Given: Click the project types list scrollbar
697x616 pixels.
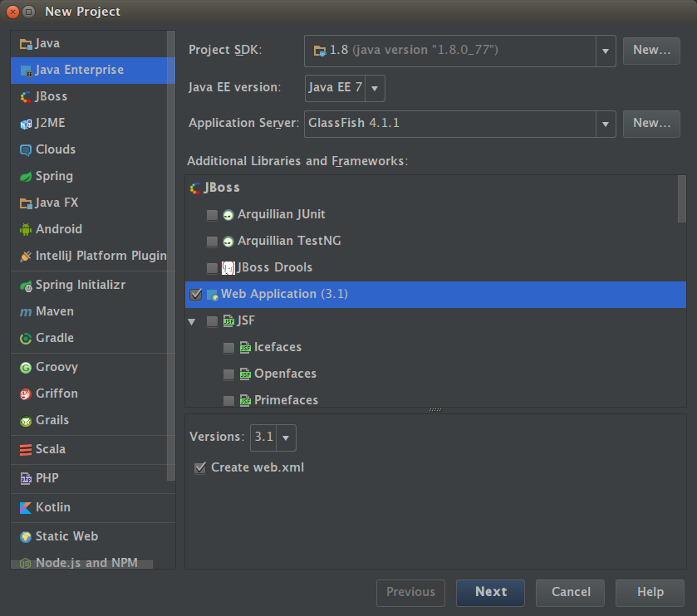Looking at the screenshot, I should coord(170,256).
